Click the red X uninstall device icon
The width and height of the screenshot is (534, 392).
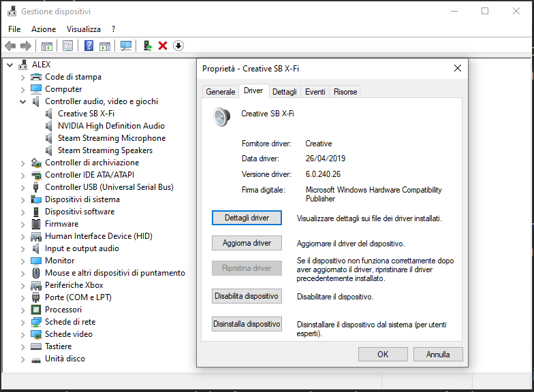click(163, 46)
